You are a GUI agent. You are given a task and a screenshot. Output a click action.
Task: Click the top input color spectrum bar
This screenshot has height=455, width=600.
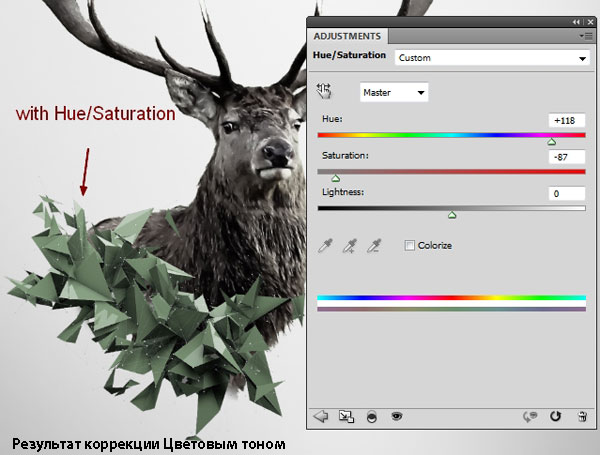tap(452, 298)
